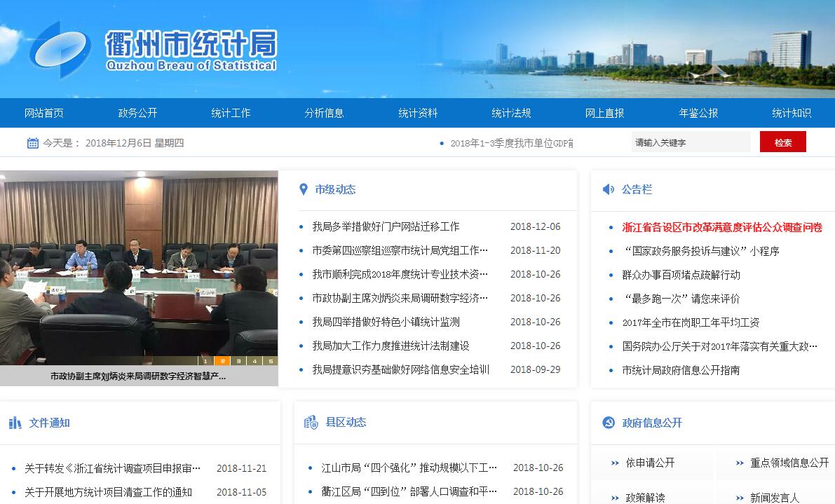
Task: Jump to carousel slide 5
Action: (270, 361)
